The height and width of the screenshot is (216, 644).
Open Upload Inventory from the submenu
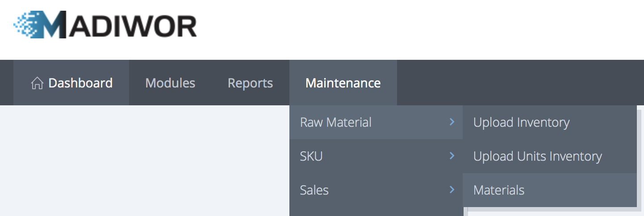click(x=521, y=122)
